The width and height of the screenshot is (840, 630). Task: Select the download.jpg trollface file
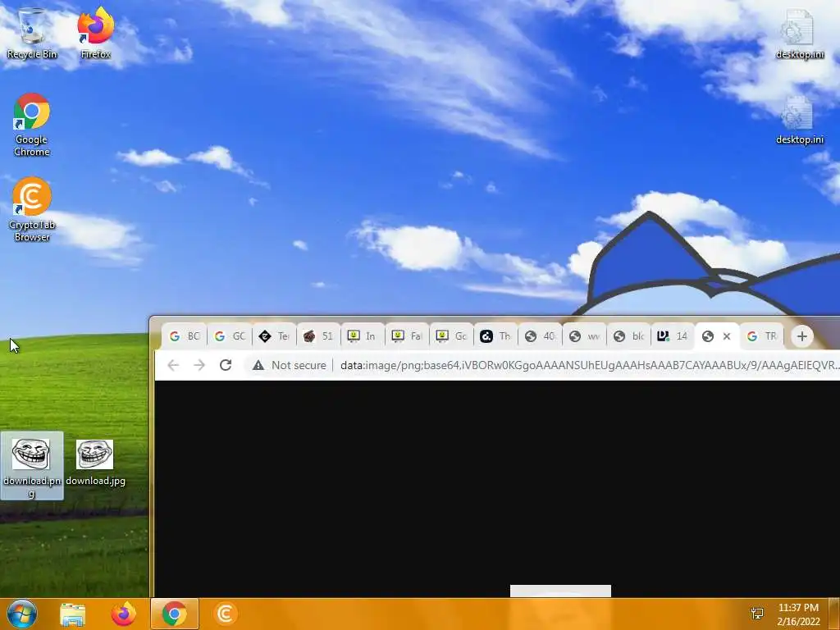(95, 463)
